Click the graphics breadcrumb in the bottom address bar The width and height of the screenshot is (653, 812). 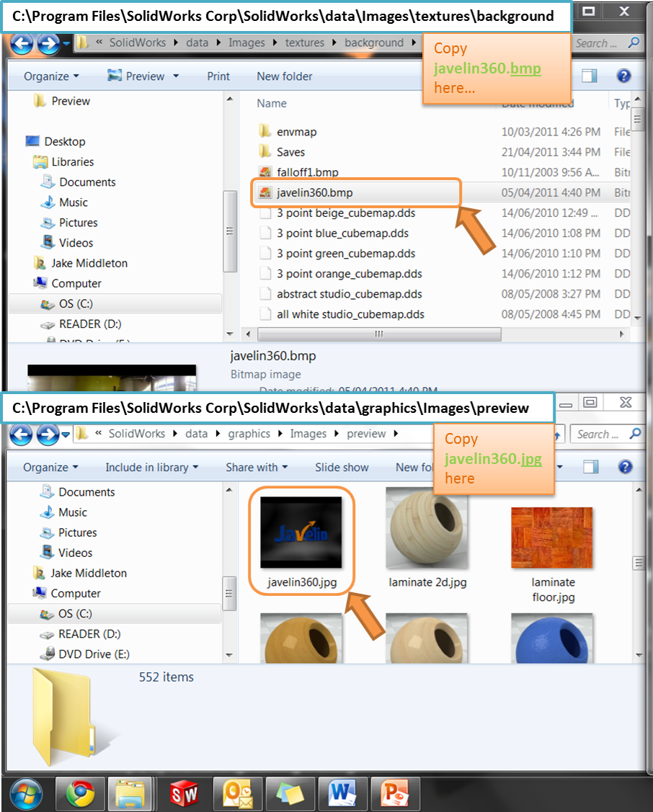pyautogui.click(x=249, y=434)
